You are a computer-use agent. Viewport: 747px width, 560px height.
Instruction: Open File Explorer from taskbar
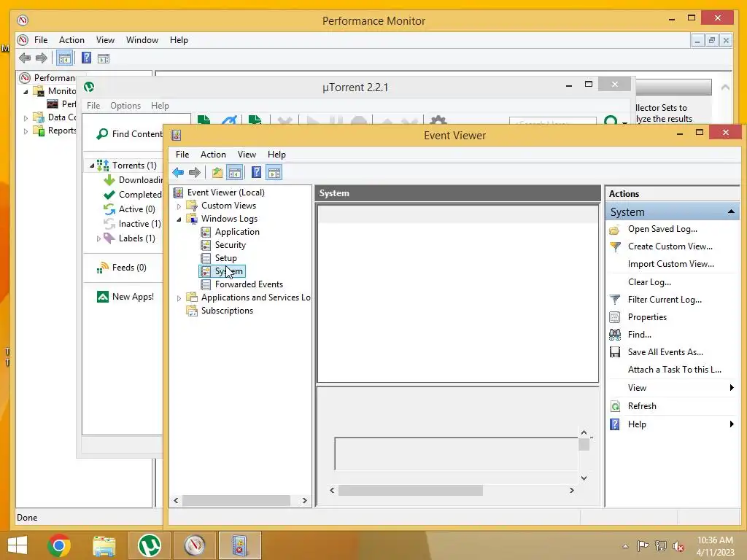click(x=104, y=545)
